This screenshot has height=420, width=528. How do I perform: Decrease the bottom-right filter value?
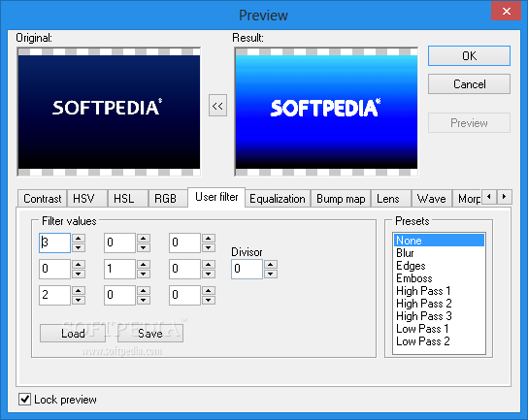click(209, 300)
